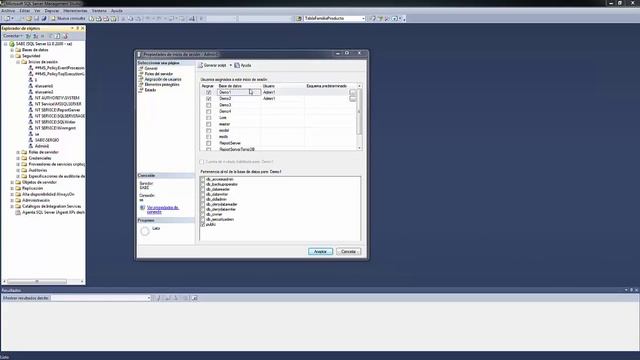Open the Estado page in the dialog

pos(150,90)
